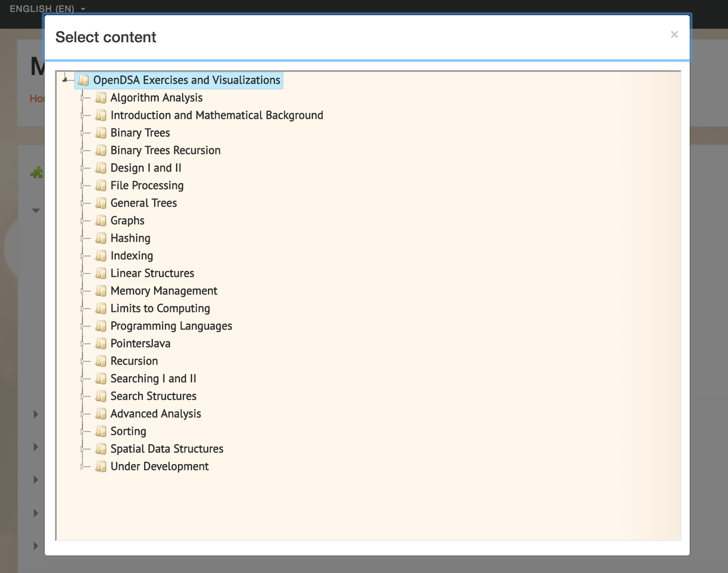Select the Under Development item
The height and width of the screenshot is (573, 728).
159,466
